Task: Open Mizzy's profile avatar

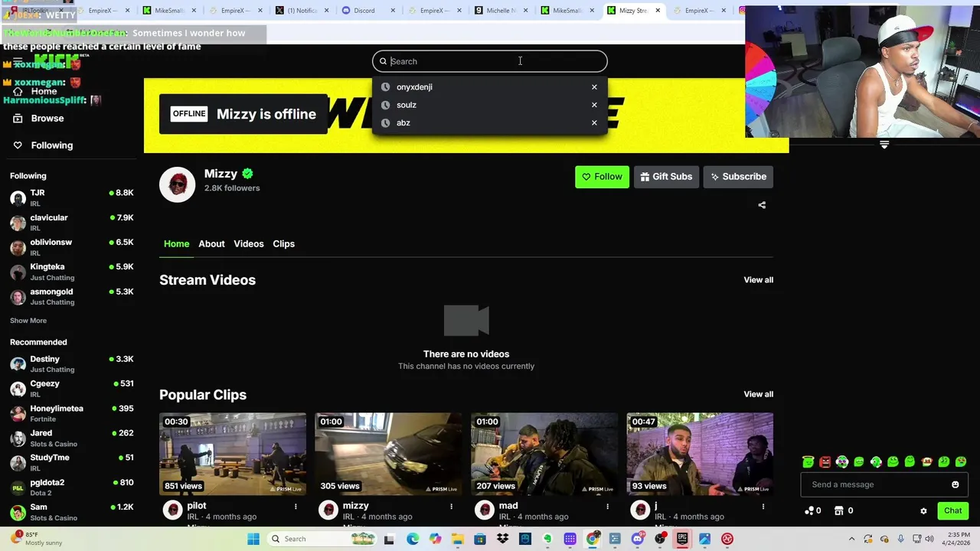Action: 178,184
